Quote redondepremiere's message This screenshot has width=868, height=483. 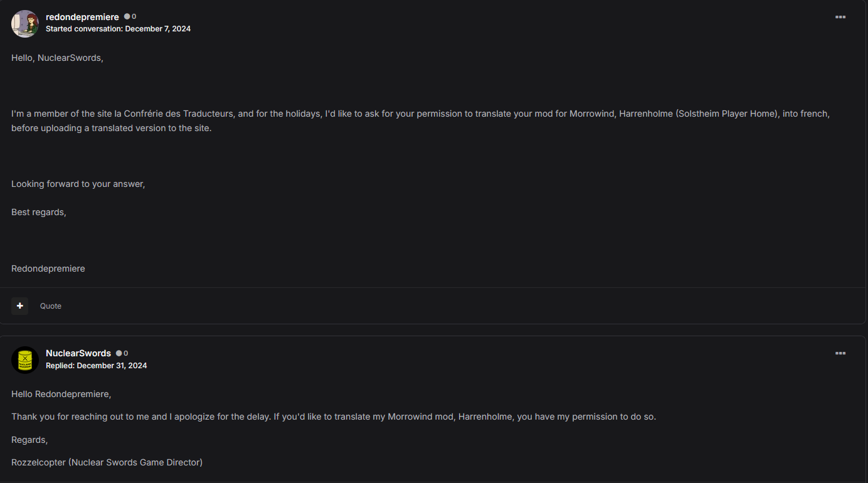(x=51, y=306)
